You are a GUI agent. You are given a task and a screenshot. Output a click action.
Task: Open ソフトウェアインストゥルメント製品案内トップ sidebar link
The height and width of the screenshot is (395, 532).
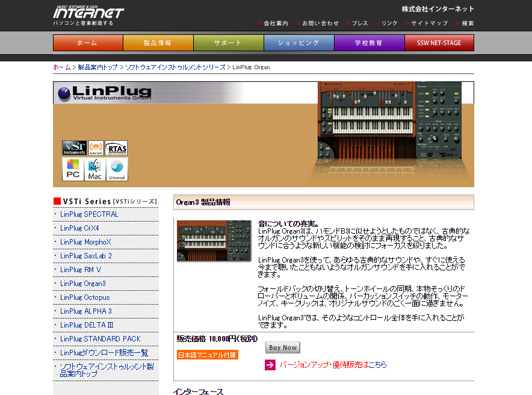pos(107,370)
